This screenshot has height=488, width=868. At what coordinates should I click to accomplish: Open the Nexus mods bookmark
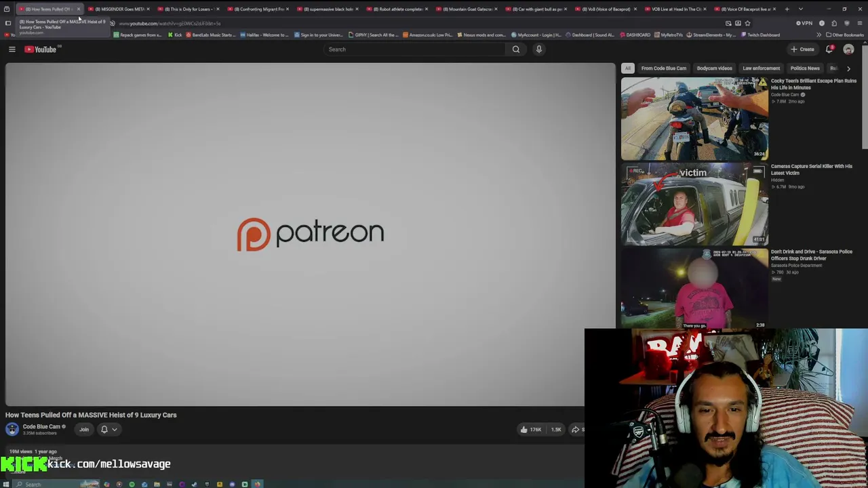[x=481, y=35]
